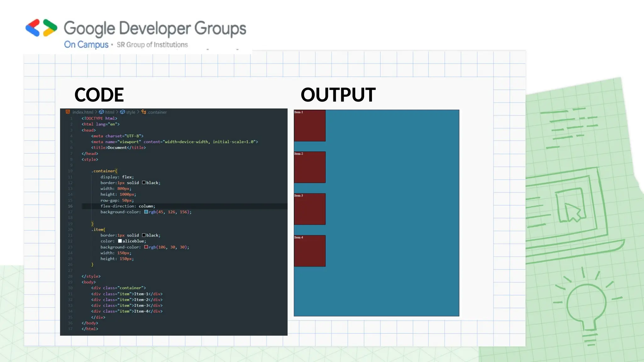Open index.html breadcrumb segment

(x=83, y=112)
